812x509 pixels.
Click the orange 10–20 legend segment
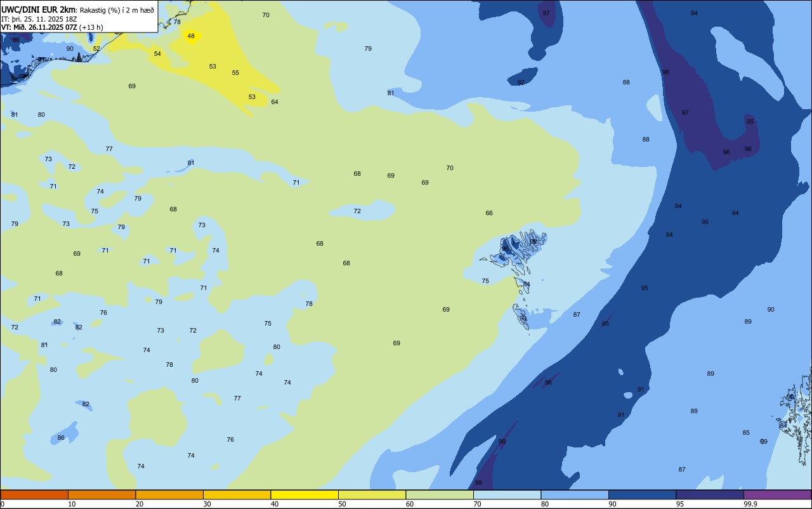point(101,494)
